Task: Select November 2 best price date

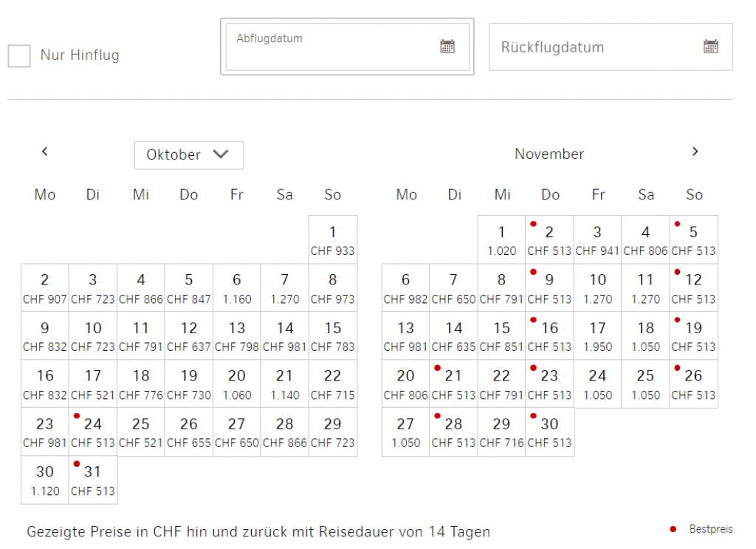Action: [549, 240]
